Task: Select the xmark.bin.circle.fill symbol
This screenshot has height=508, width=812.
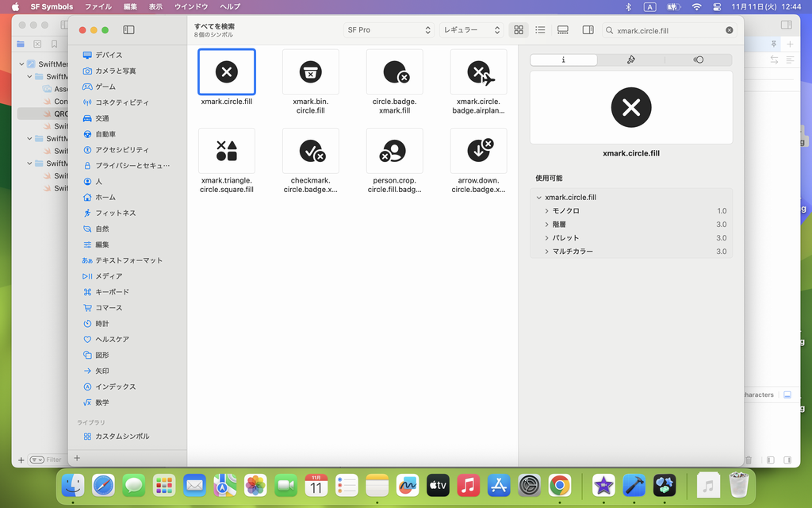Action: coord(310,72)
